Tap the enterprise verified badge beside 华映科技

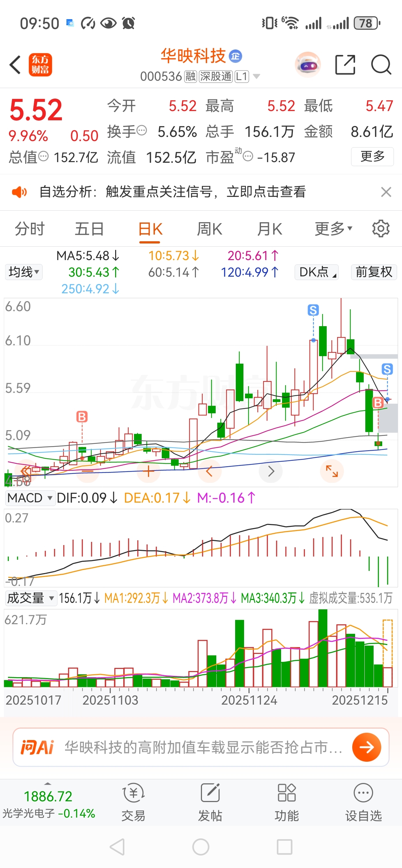235,56
